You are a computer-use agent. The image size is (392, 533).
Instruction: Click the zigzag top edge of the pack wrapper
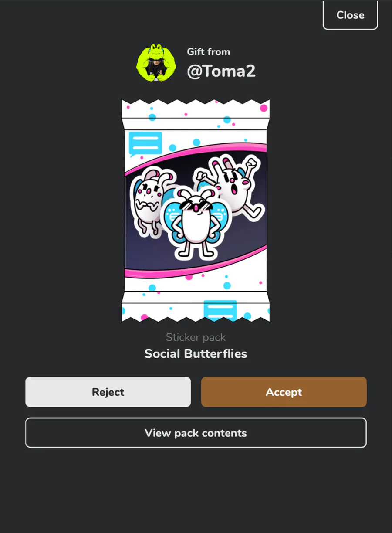click(x=196, y=103)
